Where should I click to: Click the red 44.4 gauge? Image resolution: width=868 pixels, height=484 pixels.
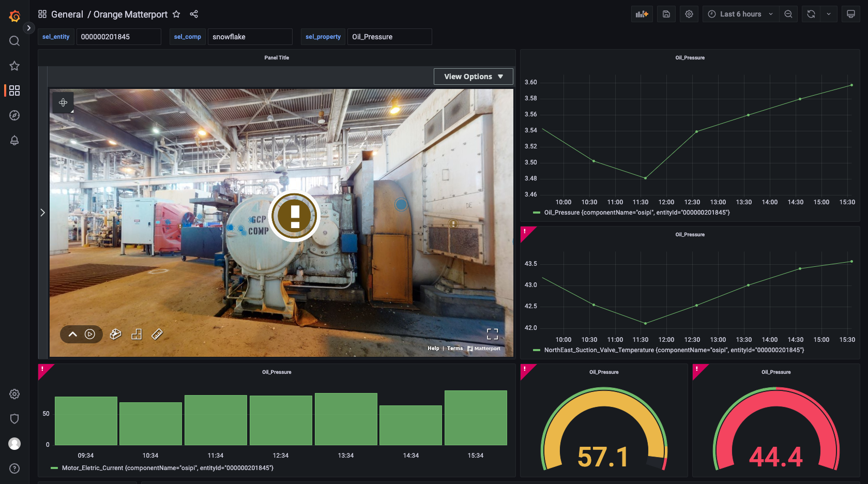[x=776, y=429]
